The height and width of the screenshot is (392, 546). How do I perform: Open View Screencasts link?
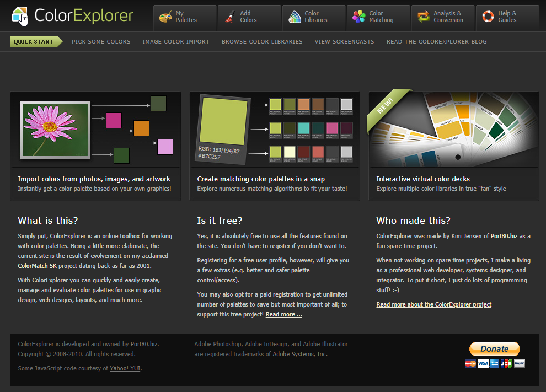344,41
